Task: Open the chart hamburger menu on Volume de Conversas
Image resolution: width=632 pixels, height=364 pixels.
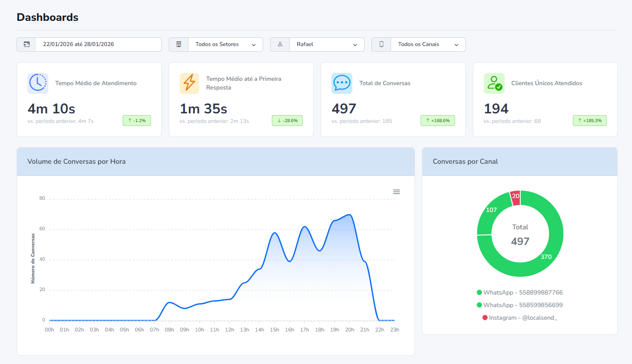Action: (x=396, y=192)
